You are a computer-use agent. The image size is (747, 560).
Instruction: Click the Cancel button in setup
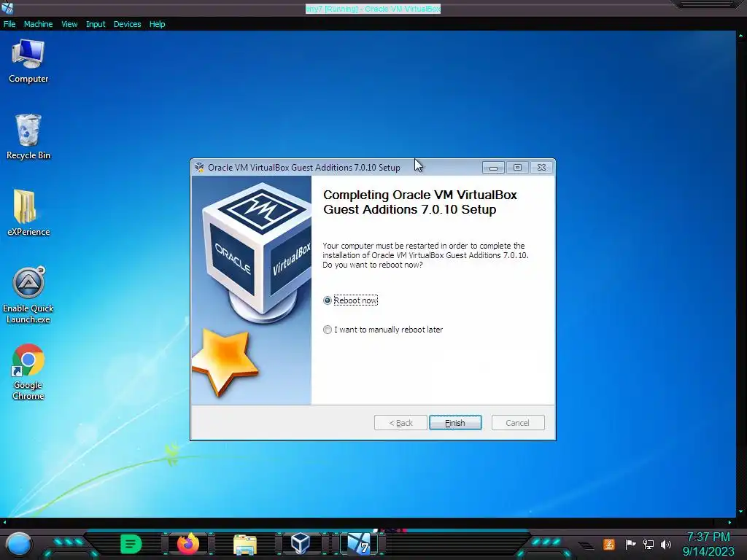pos(517,423)
